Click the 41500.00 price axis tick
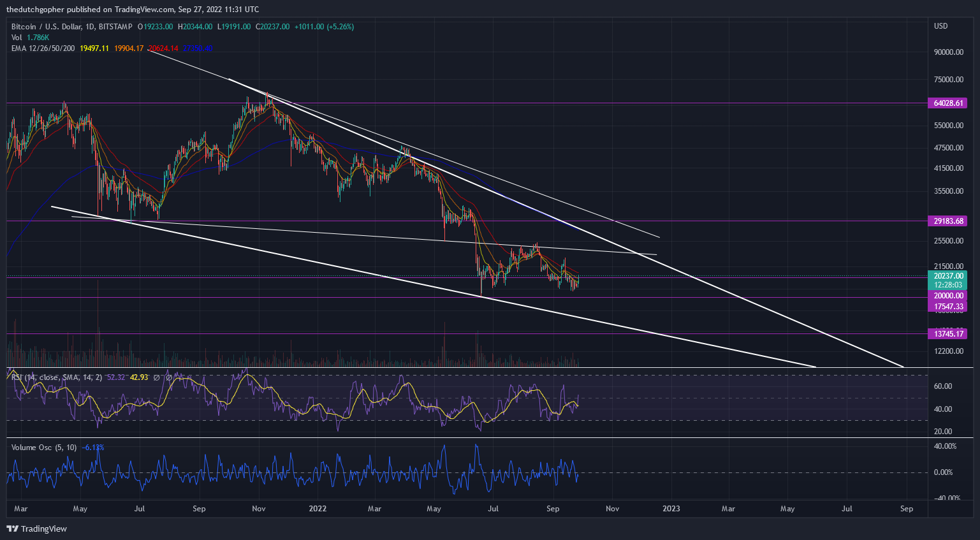The width and height of the screenshot is (980, 540). (x=949, y=168)
